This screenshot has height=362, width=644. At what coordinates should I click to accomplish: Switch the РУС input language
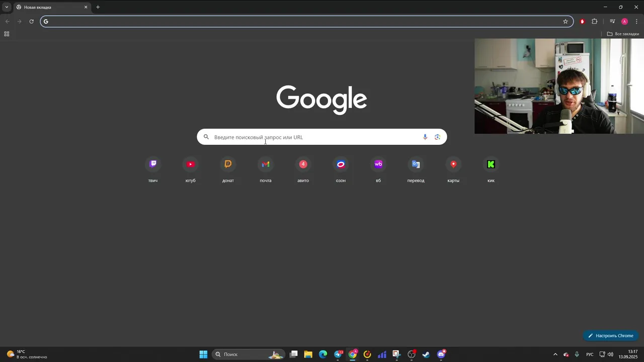tap(590, 354)
